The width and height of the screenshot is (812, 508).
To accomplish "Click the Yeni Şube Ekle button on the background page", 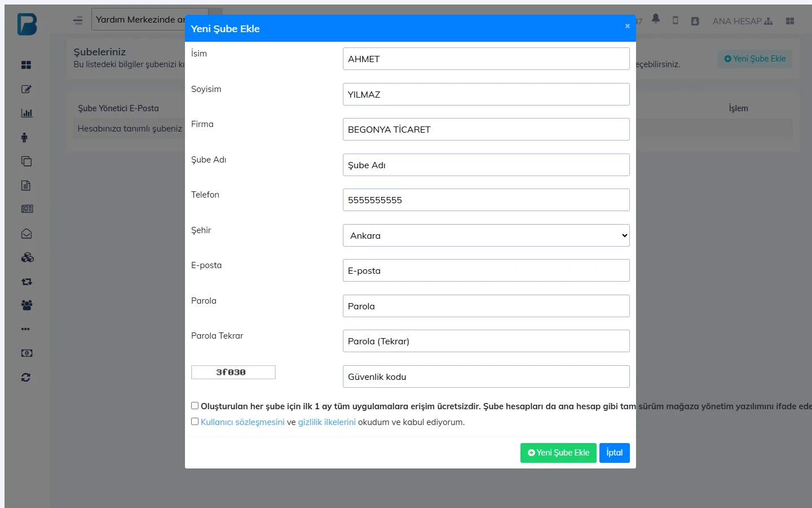I will [x=755, y=59].
